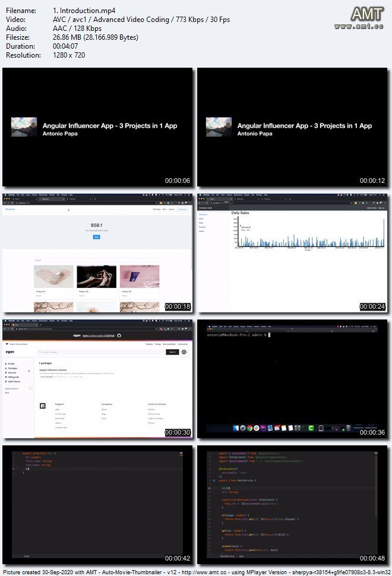Open the first product image with pink lotion
The width and height of the screenshot is (392, 576).
click(53, 277)
